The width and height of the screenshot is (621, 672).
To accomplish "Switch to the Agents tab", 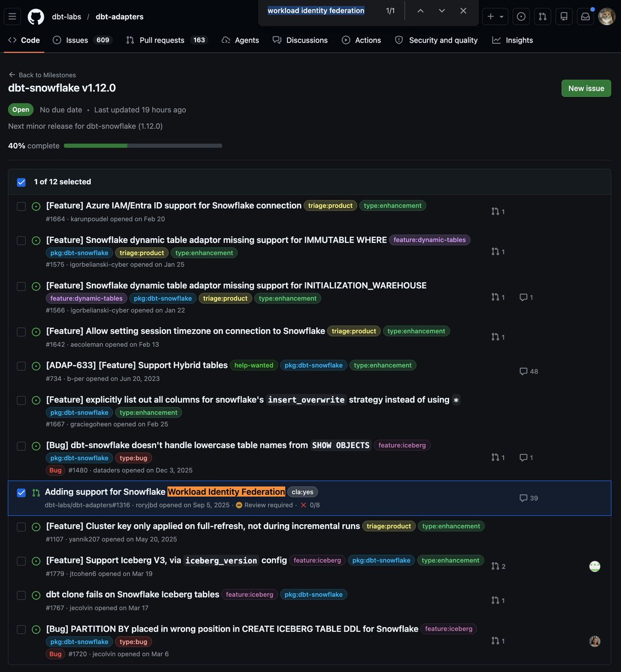I will [x=240, y=40].
